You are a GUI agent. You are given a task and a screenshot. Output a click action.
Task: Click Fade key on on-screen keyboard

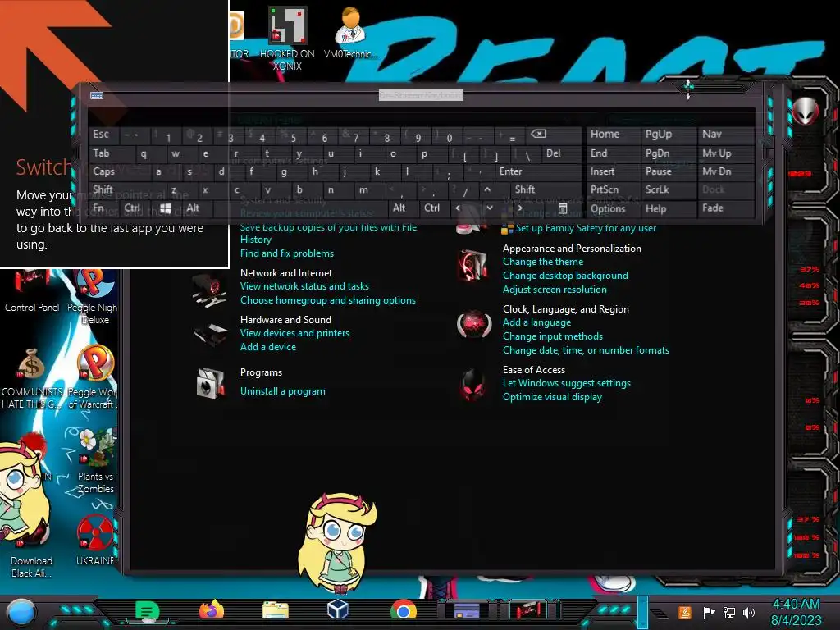click(x=725, y=208)
